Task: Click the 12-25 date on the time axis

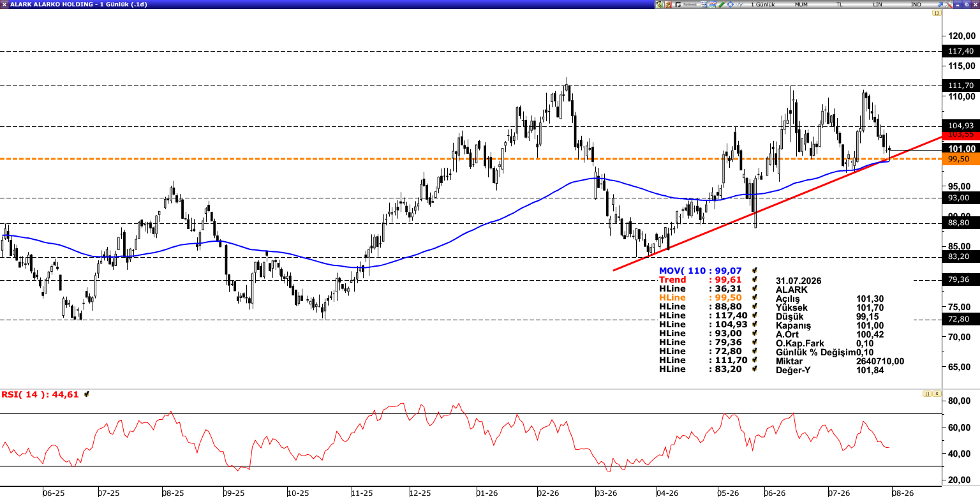Action: click(421, 493)
